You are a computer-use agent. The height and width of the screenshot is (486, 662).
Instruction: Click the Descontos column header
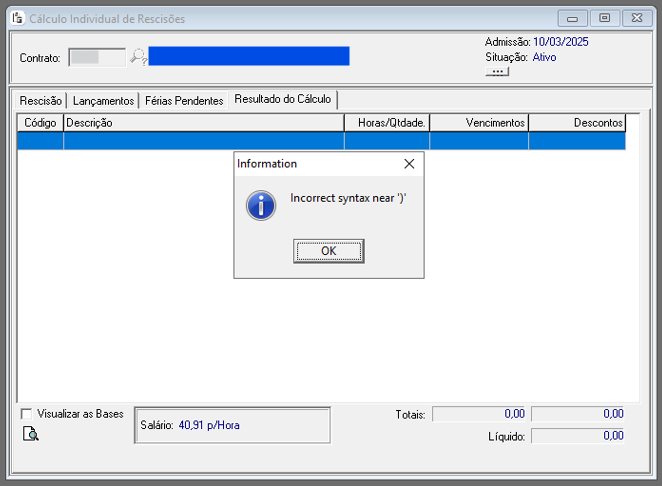click(577, 123)
